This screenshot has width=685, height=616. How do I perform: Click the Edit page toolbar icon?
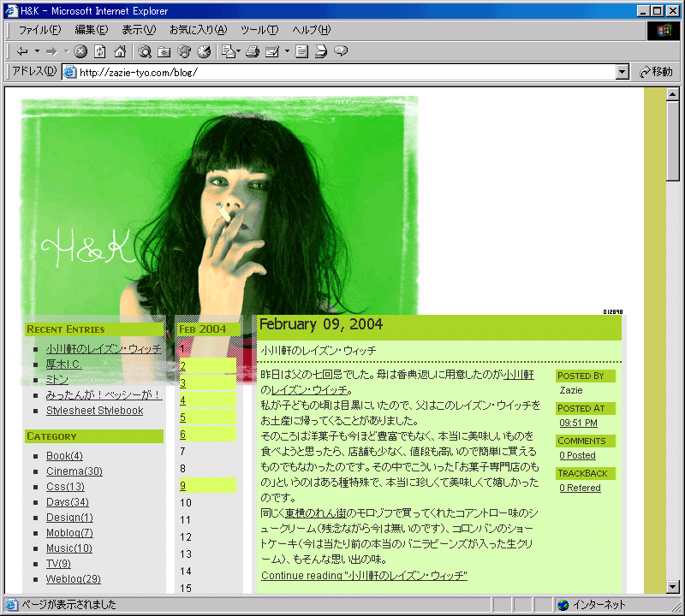(x=272, y=51)
